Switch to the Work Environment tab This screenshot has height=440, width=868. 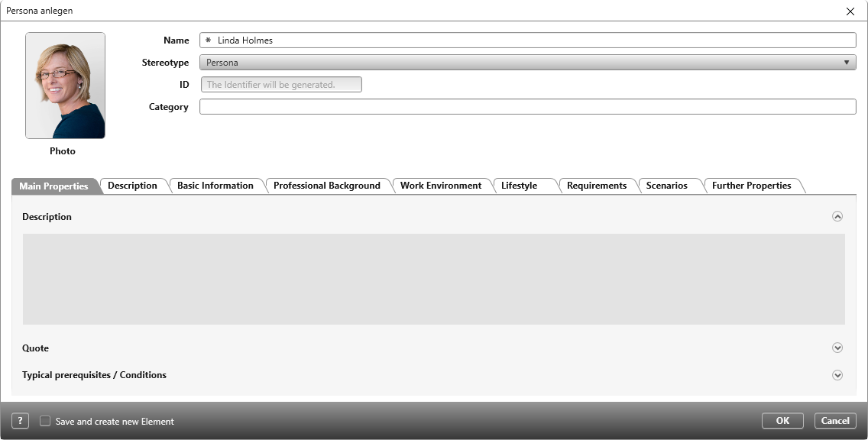[x=442, y=185]
